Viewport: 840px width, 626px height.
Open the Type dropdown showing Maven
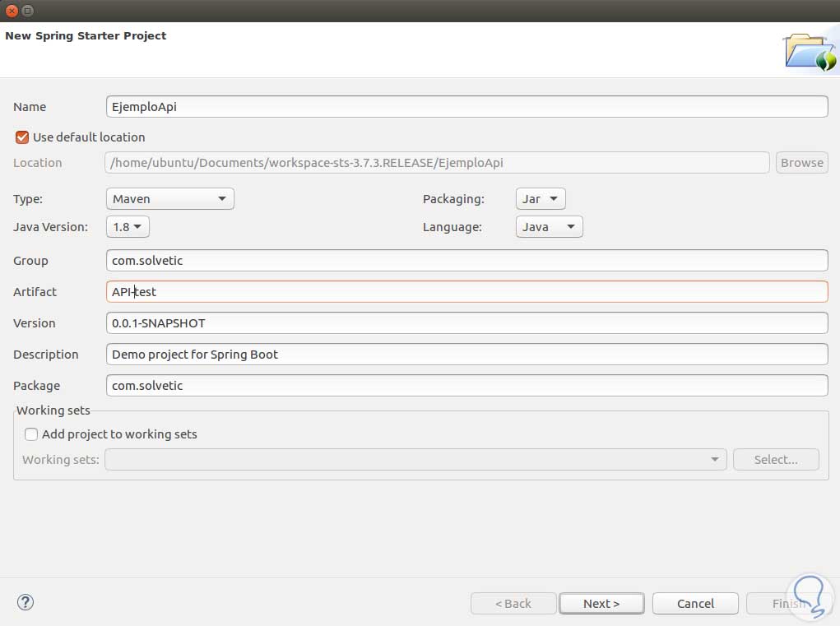[169, 199]
